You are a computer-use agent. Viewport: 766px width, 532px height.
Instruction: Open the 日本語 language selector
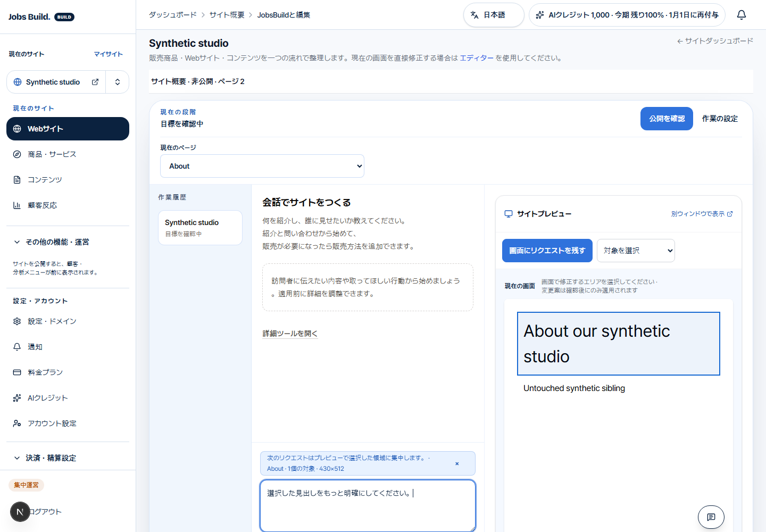(x=494, y=15)
